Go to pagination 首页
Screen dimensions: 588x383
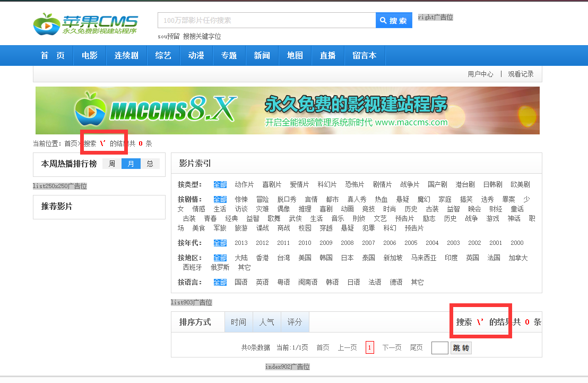point(323,348)
